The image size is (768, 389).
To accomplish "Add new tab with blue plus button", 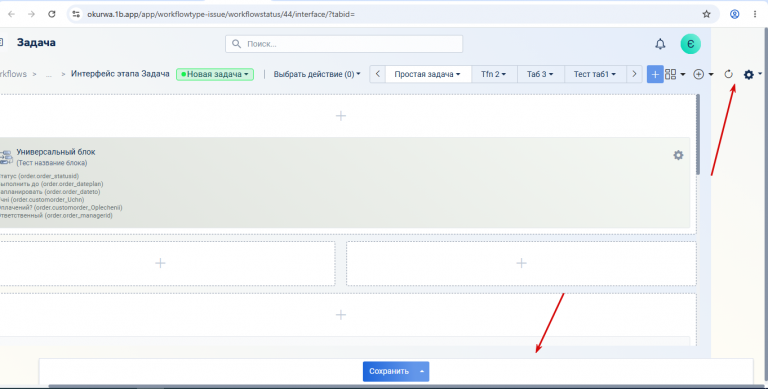I will (655, 74).
